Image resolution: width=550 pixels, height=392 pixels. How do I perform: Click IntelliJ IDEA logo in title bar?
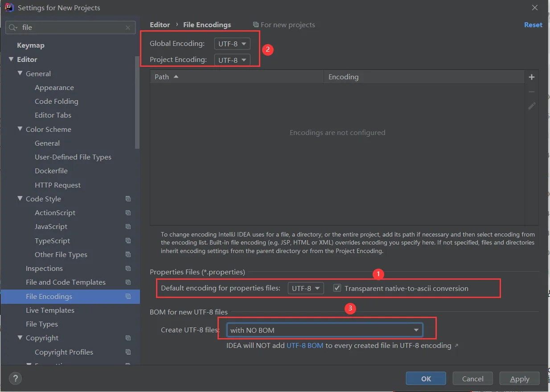9,8
